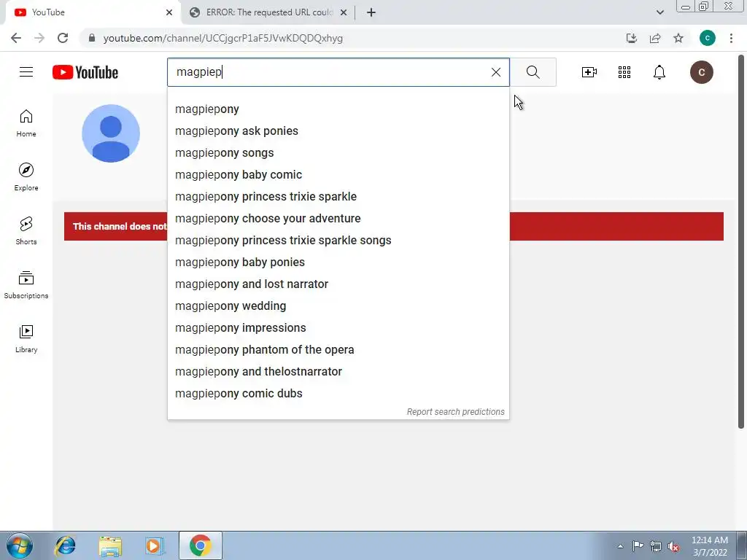Pick 'magpiepony baby ponies' suggestion
747x560 pixels.
338,262
